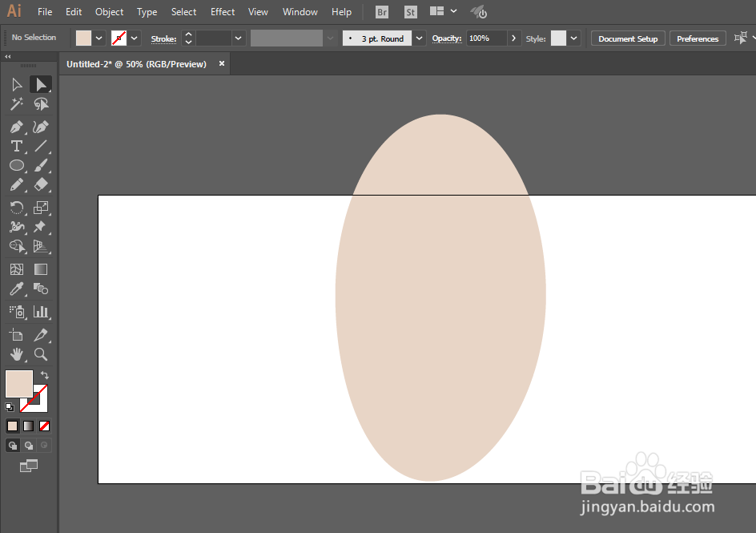Set paint mode to Gradient
Screen dimensions: 756x533
coord(29,426)
